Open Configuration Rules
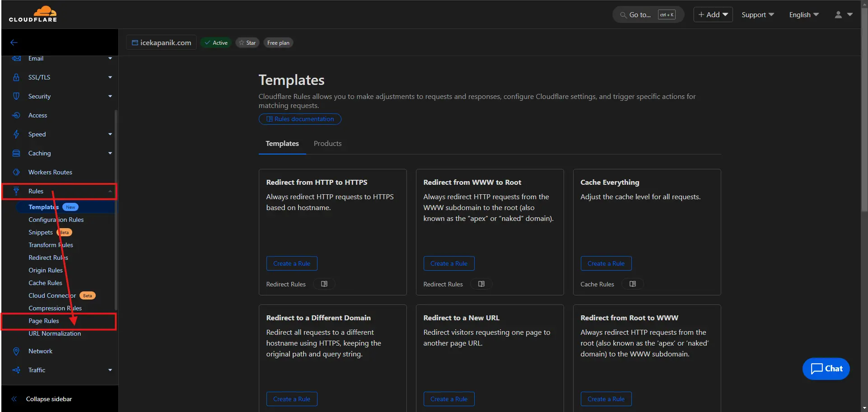Screen dimensions: 868x412 (x=56, y=220)
